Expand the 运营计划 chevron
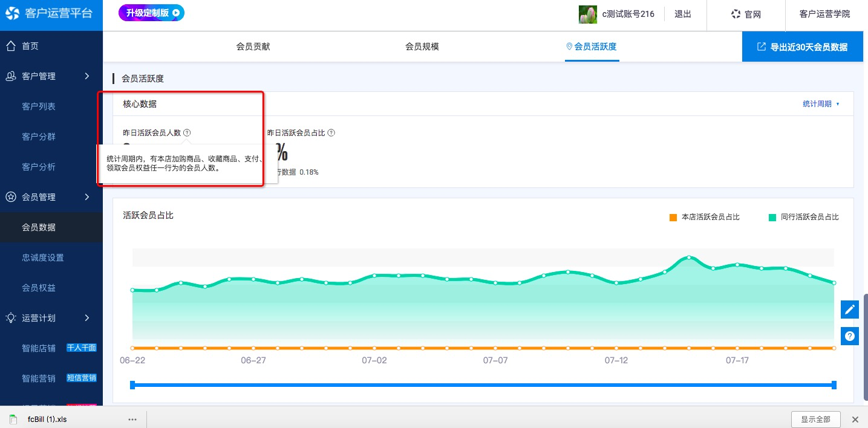868x428 pixels. (87, 318)
